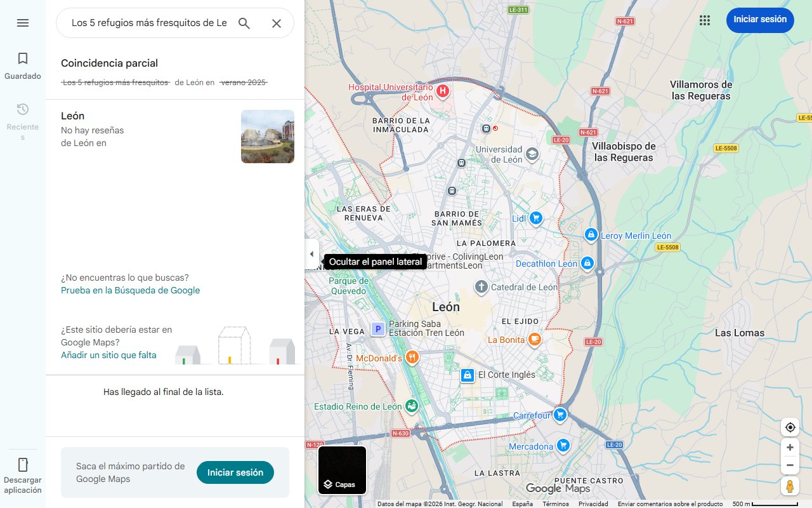Zoom out of the map
The width and height of the screenshot is (812, 508).
(790, 465)
